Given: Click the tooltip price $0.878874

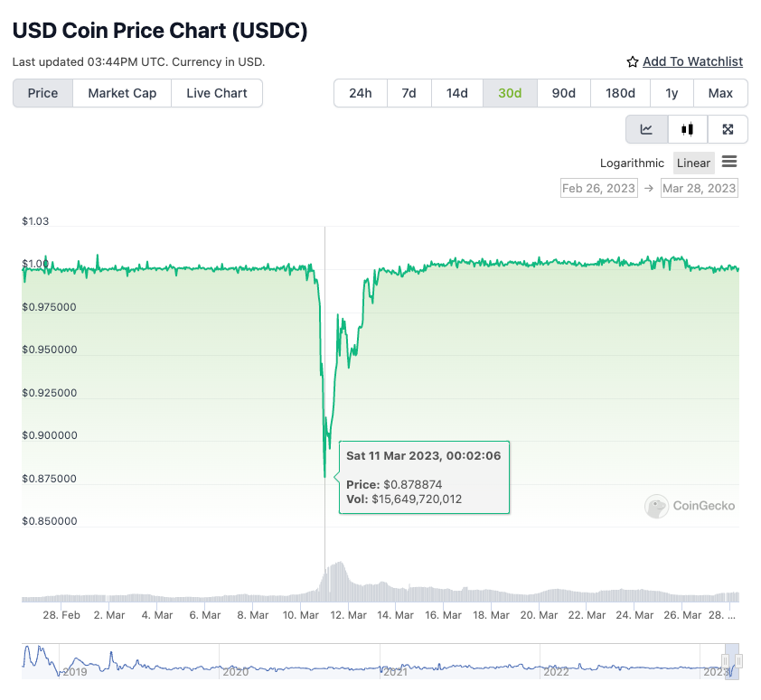Looking at the screenshot, I should click(x=413, y=485).
